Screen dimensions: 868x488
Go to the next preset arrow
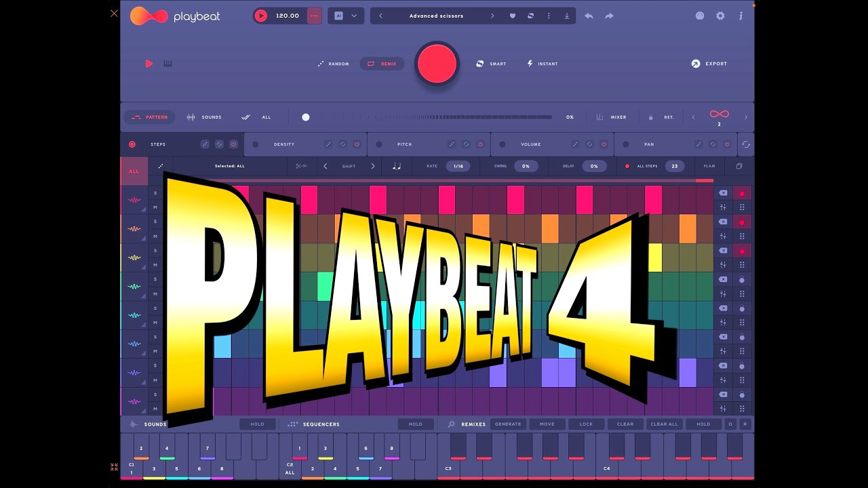point(492,16)
